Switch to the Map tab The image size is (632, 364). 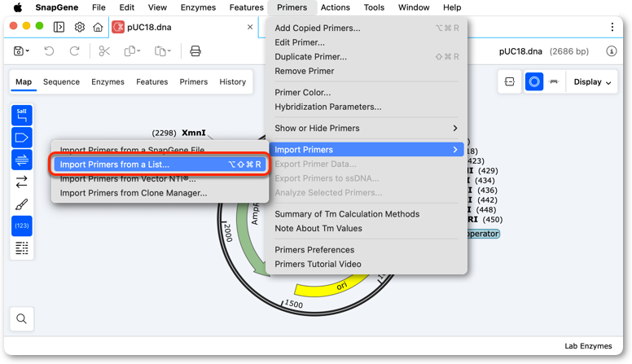click(24, 81)
